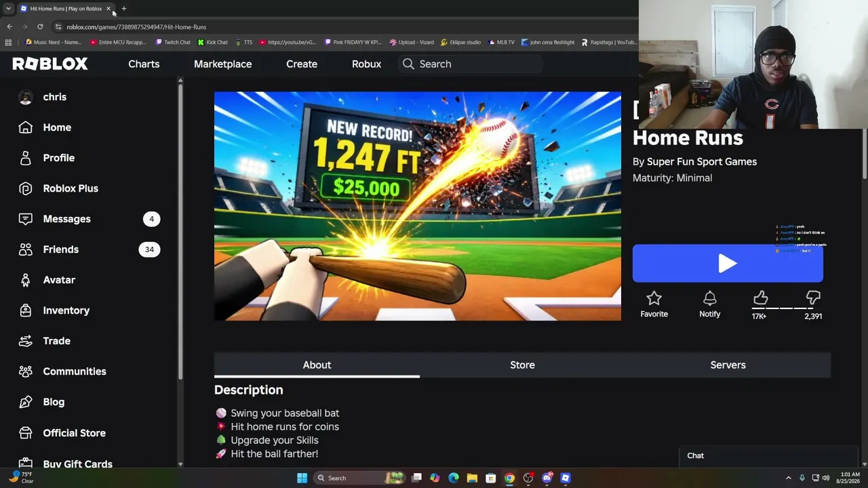Click the Friends people icon
This screenshot has width=868, height=488.
click(x=25, y=249)
